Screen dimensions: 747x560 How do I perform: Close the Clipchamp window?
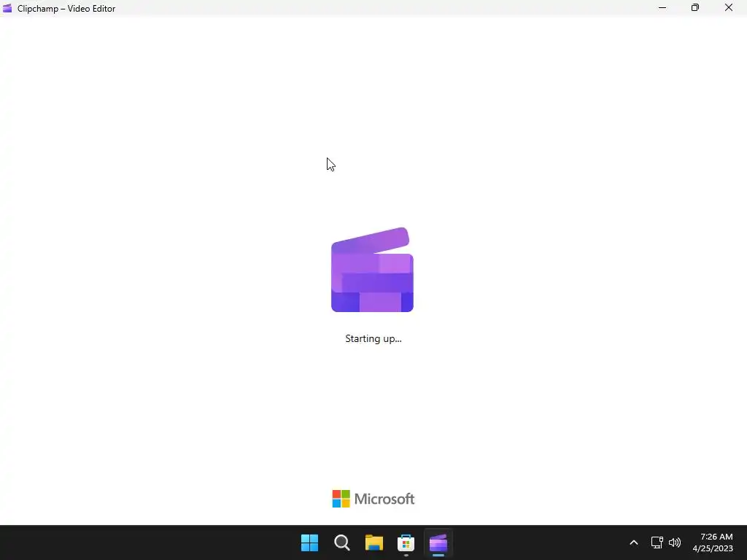[x=729, y=8]
